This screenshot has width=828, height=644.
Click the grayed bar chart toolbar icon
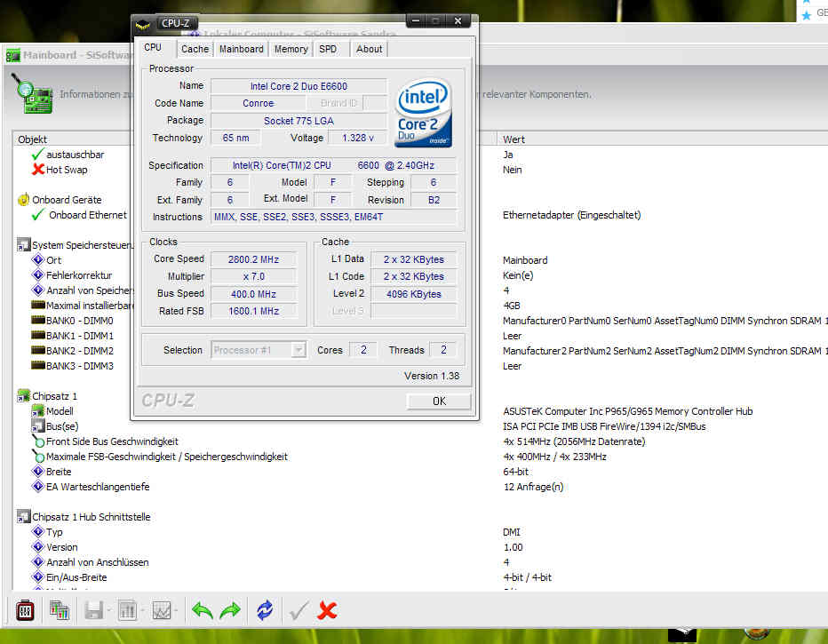pyautogui.click(x=127, y=611)
